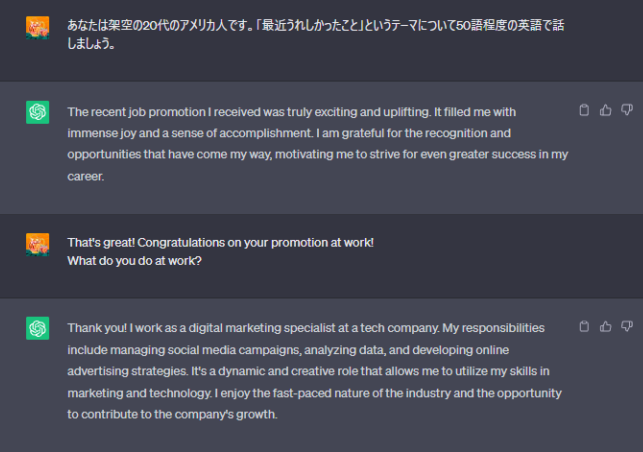Image resolution: width=643 pixels, height=452 pixels.
Task: Dislike the digital marketing specialist reply
Action: (x=627, y=326)
